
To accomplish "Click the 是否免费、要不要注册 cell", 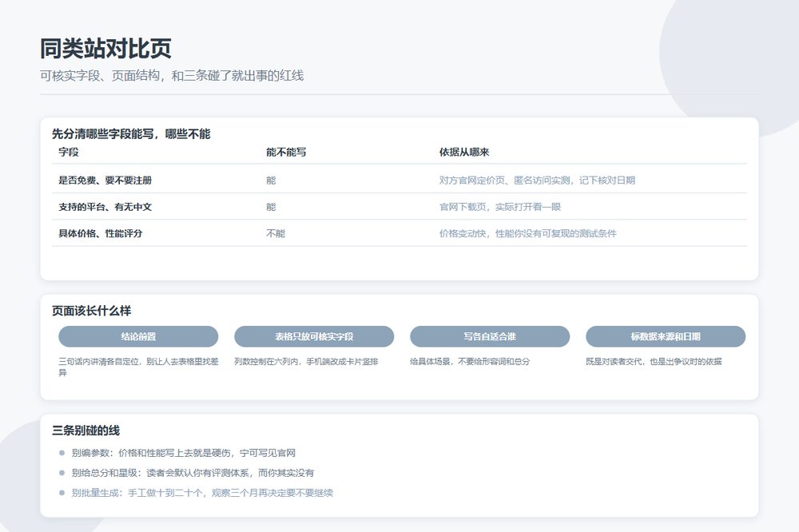I will point(105,180).
